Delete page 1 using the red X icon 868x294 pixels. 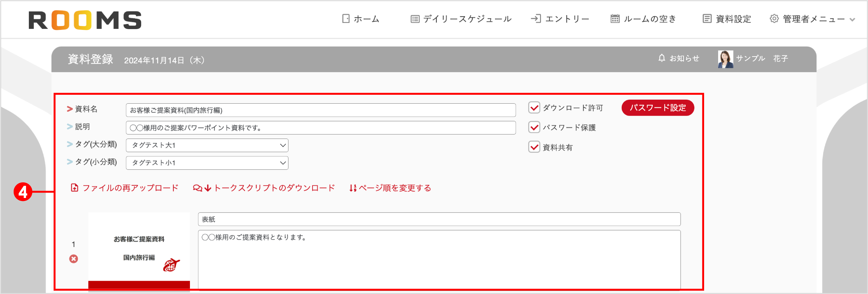point(74,259)
